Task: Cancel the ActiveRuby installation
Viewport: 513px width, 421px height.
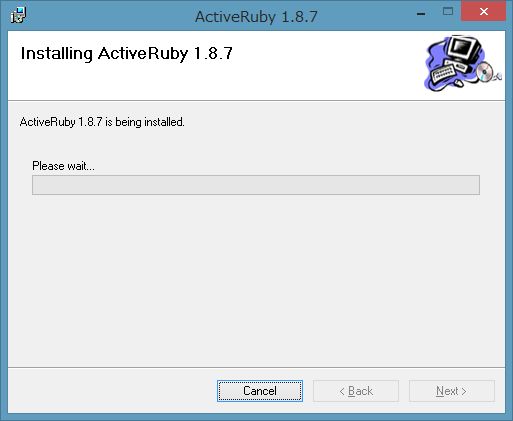Action: coord(260,391)
